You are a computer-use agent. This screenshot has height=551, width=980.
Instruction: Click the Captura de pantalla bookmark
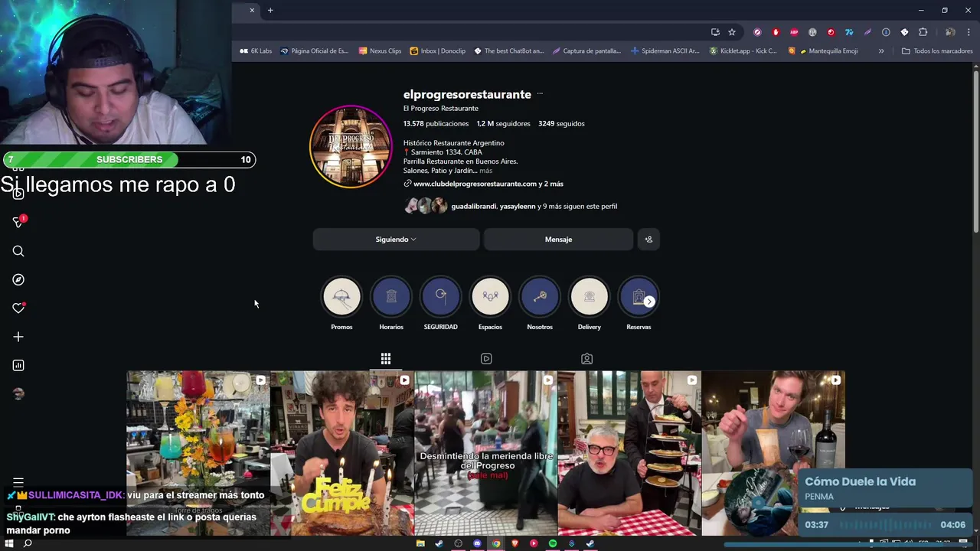click(586, 51)
